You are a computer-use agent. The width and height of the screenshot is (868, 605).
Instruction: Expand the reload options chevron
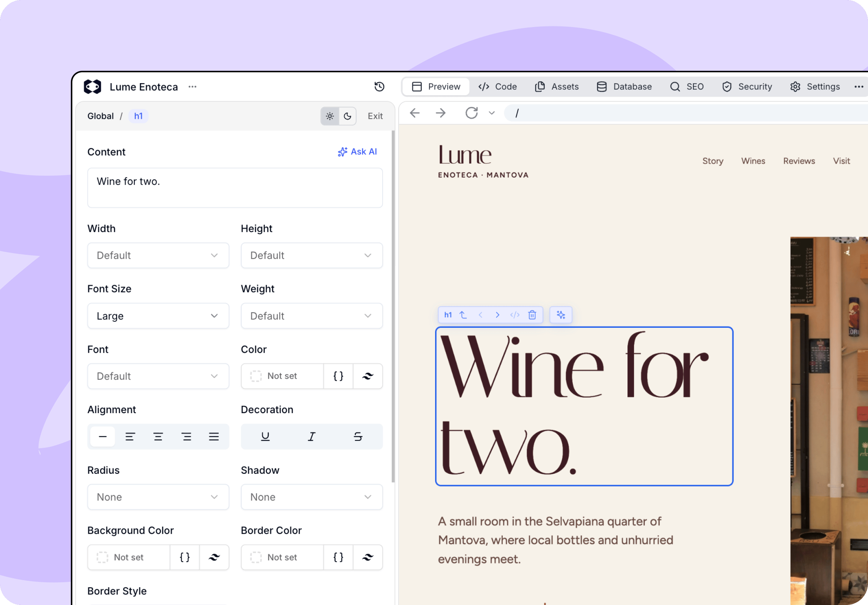[x=492, y=113]
